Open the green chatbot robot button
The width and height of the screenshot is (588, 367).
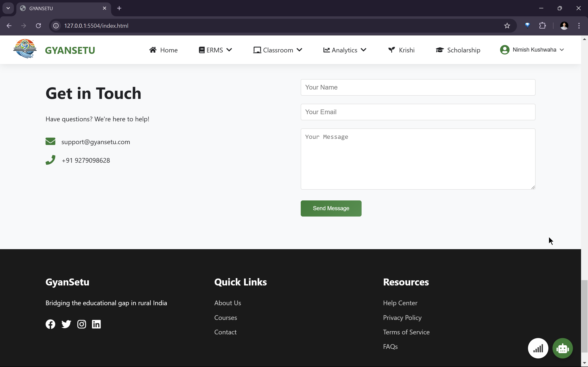pyautogui.click(x=562, y=348)
